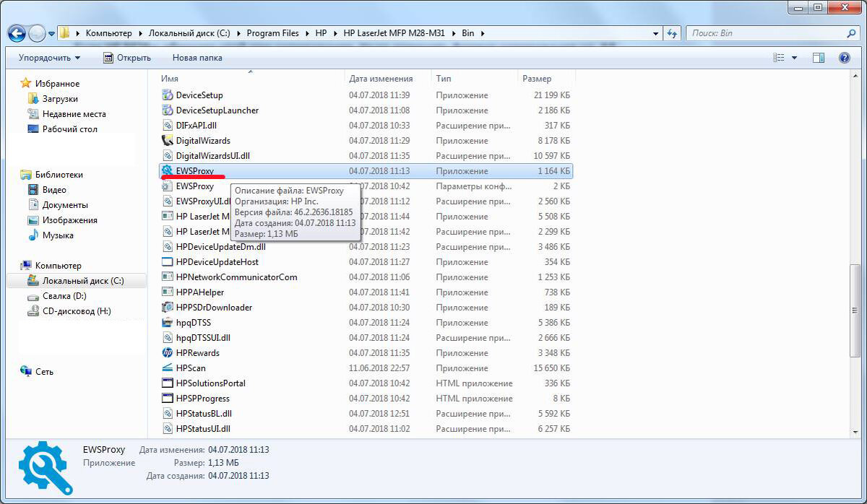Click Открыть toolbar button
Screen dimensions: 867x504
[x=127, y=58]
